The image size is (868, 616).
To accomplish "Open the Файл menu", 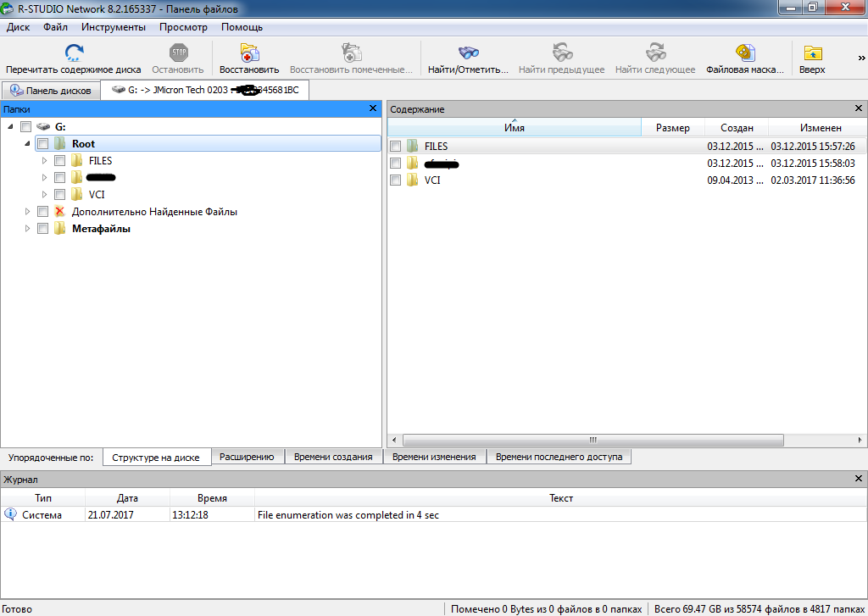I will tap(55, 27).
